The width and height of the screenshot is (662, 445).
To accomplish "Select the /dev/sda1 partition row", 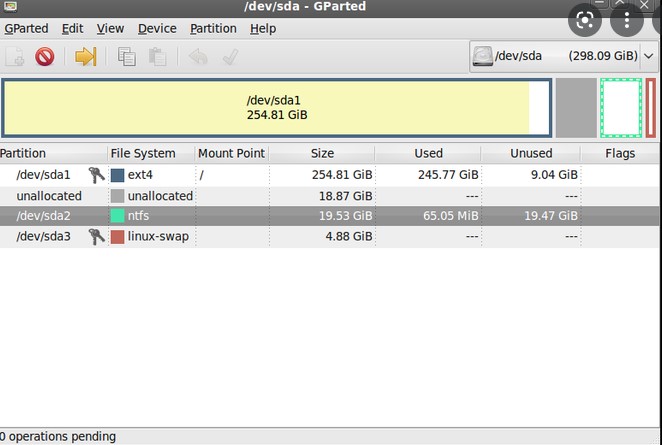I will [x=329, y=175].
